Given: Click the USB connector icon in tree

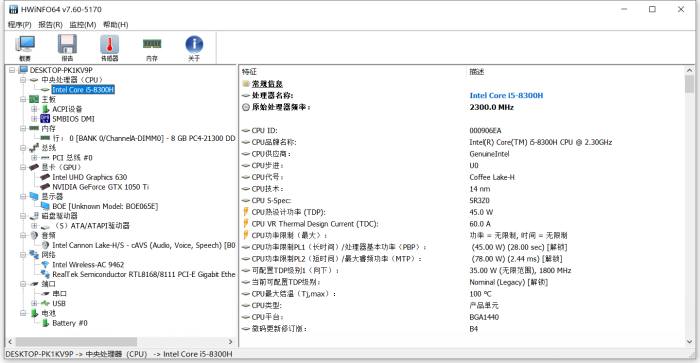Looking at the screenshot, I should [x=45, y=304].
